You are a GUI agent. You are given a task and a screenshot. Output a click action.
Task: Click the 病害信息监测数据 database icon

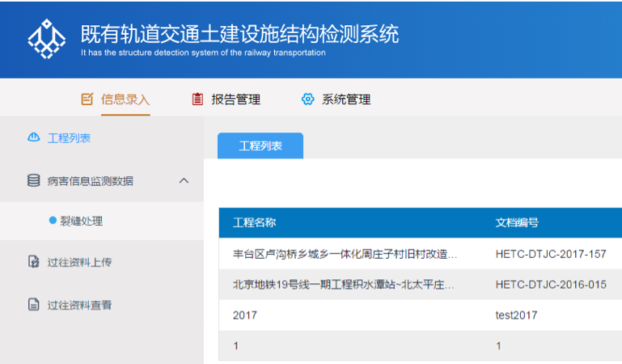pos(33,181)
